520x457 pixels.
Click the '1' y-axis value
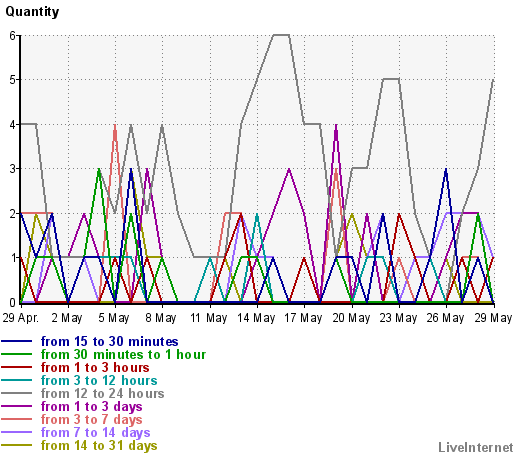click(x=13, y=258)
